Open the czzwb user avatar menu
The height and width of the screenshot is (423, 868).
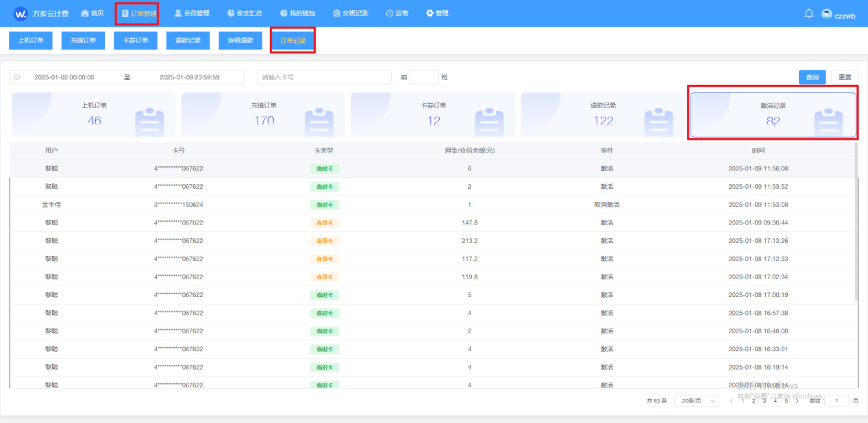[827, 14]
